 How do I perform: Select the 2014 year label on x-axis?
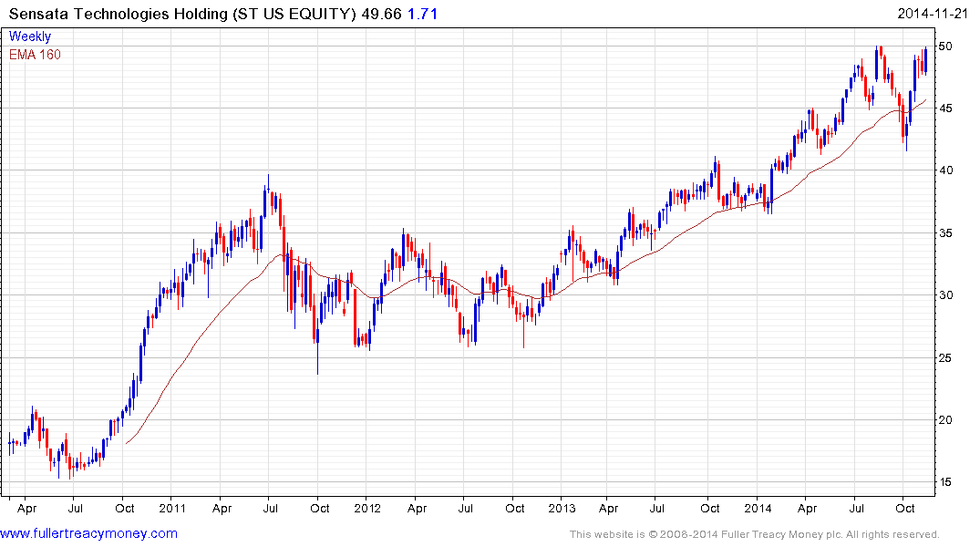(758, 508)
